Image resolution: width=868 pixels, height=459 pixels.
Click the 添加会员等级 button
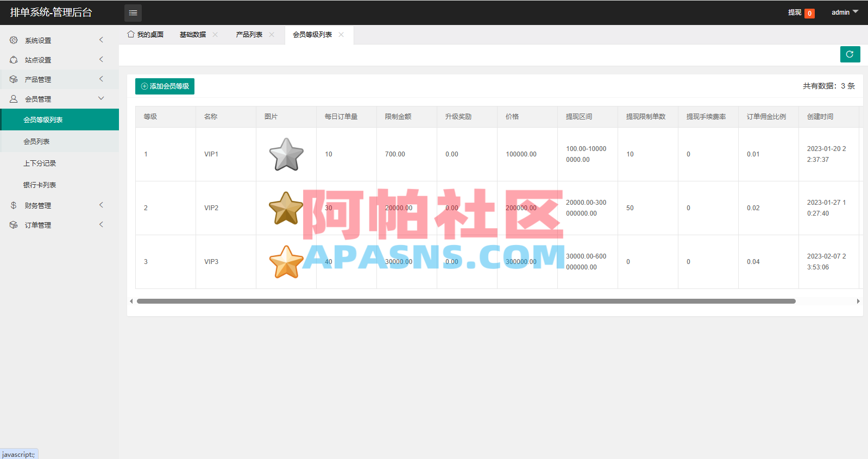click(165, 86)
